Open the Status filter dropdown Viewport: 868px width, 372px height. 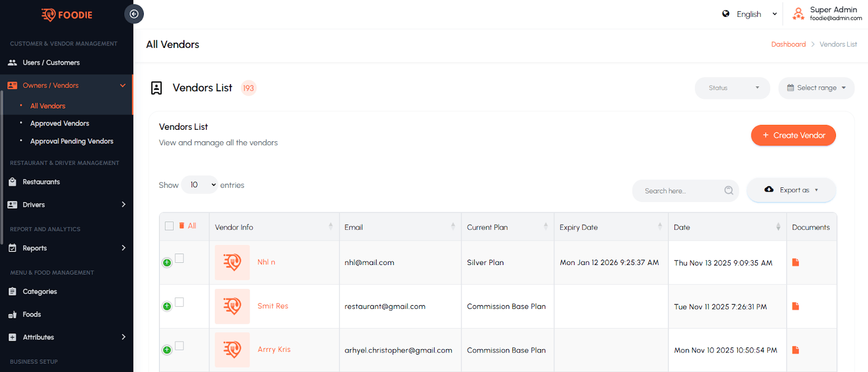point(732,88)
